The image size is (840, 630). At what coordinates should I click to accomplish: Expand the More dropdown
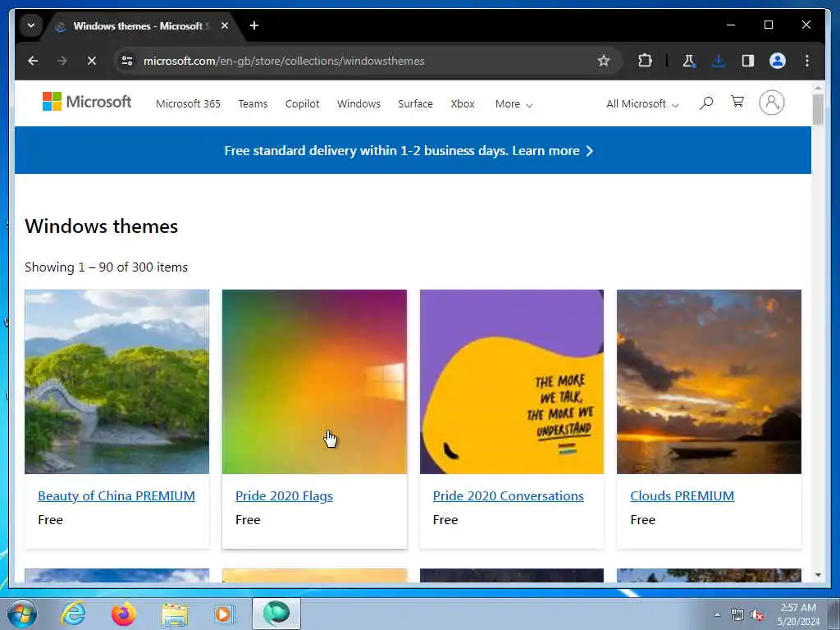(x=514, y=104)
